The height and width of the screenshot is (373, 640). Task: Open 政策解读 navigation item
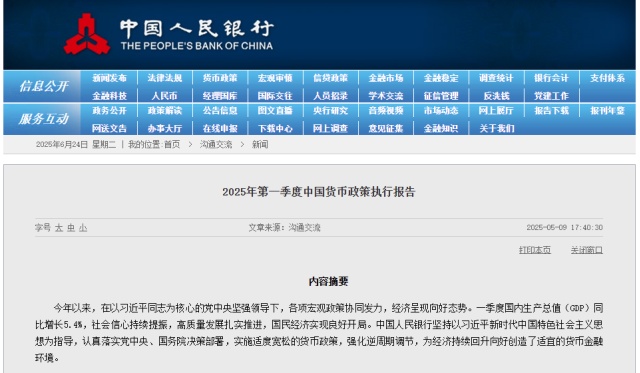point(164,111)
